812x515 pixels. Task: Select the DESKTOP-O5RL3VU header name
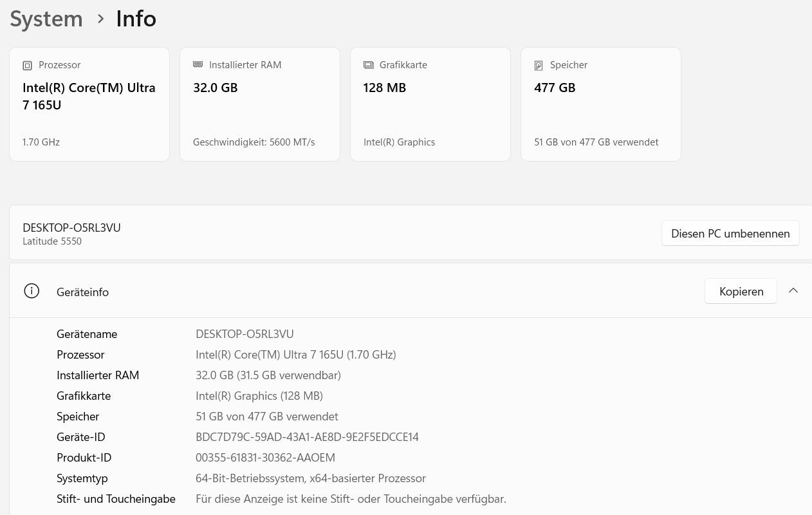(71, 227)
